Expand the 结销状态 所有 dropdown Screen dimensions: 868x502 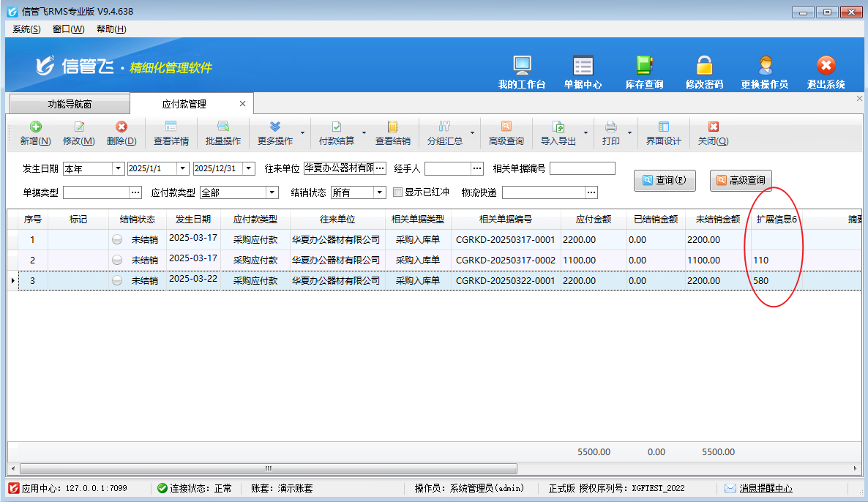379,192
